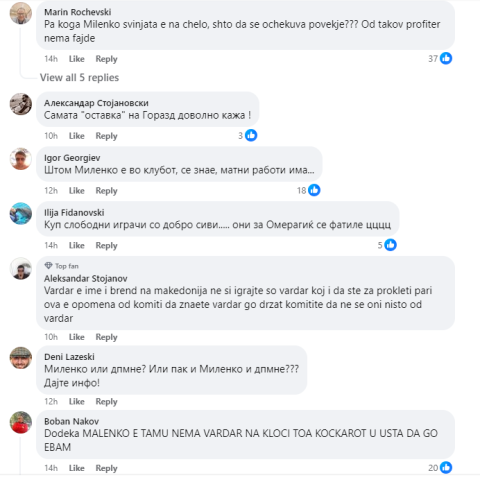Click Igor Georgiev's name link

coord(72,158)
